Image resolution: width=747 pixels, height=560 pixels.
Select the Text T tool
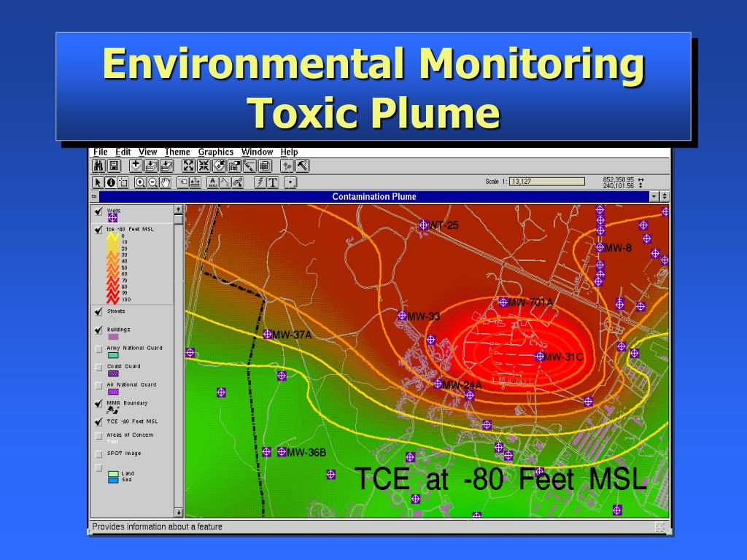pyautogui.click(x=273, y=182)
